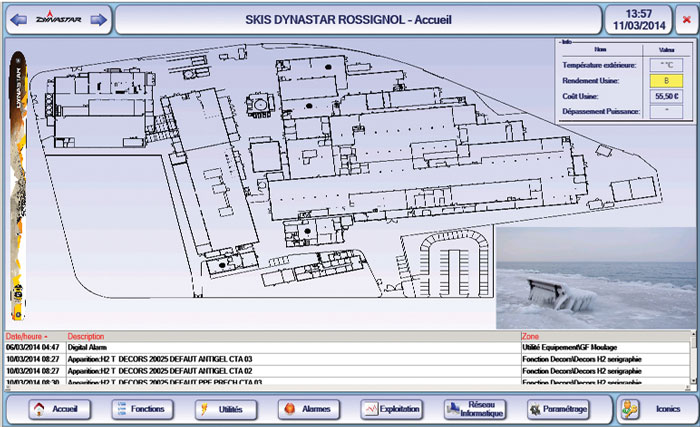The height and width of the screenshot is (427, 700).
Task: Click the Température extérieure label
Action: [x=600, y=65]
